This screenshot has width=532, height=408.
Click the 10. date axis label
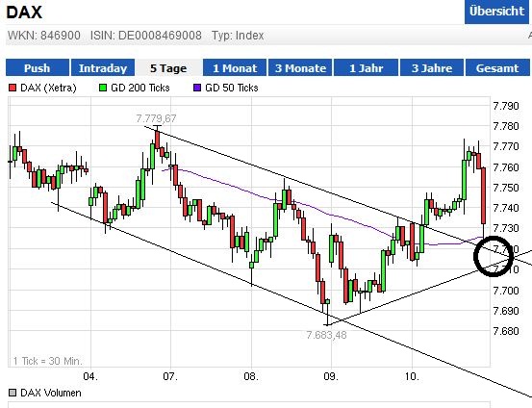(413, 376)
